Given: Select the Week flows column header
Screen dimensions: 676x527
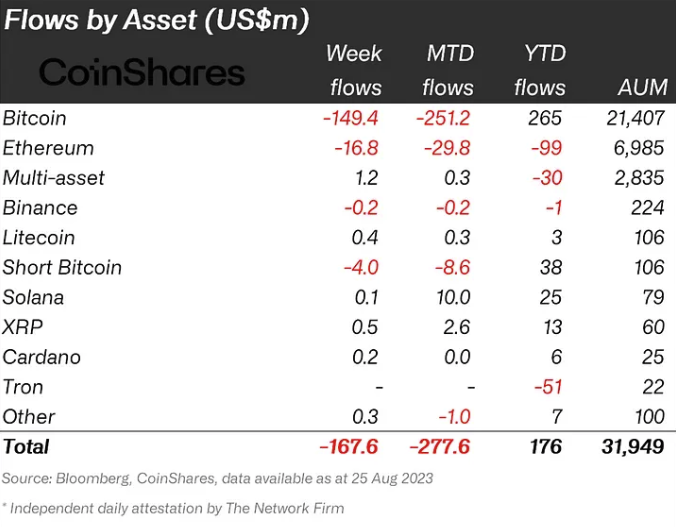Looking at the screenshot, I should tap(354, 70).
